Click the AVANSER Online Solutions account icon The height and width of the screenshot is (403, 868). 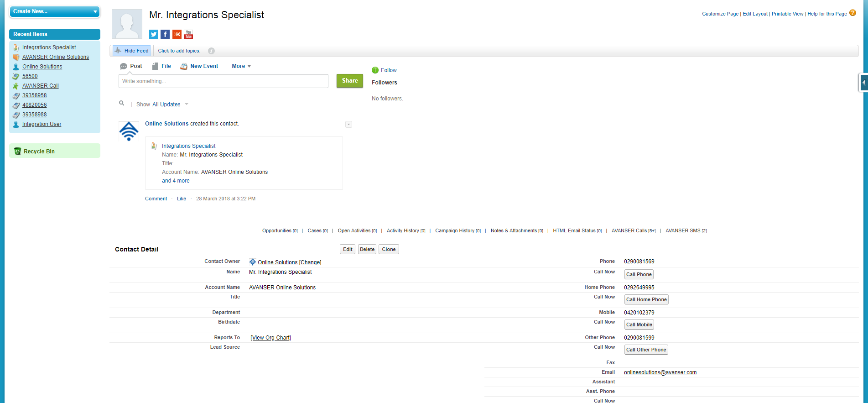click(x=16, y=57)
